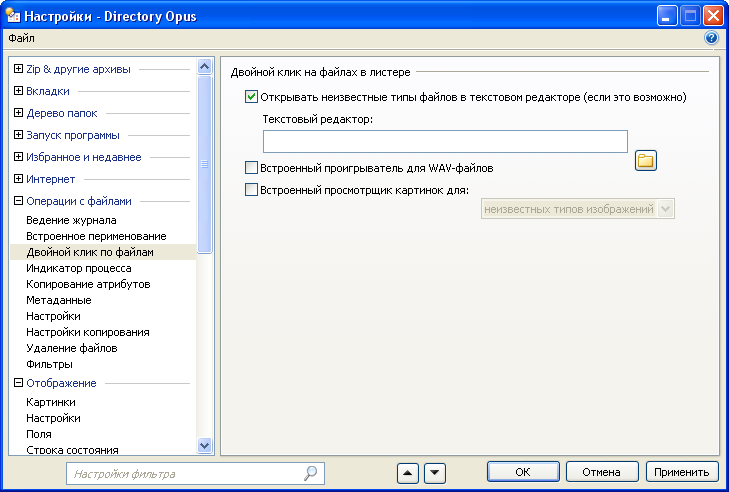This screenshot has height=492, width=729.
Task: Select Ведение журнала in tree
Action: 71,220
